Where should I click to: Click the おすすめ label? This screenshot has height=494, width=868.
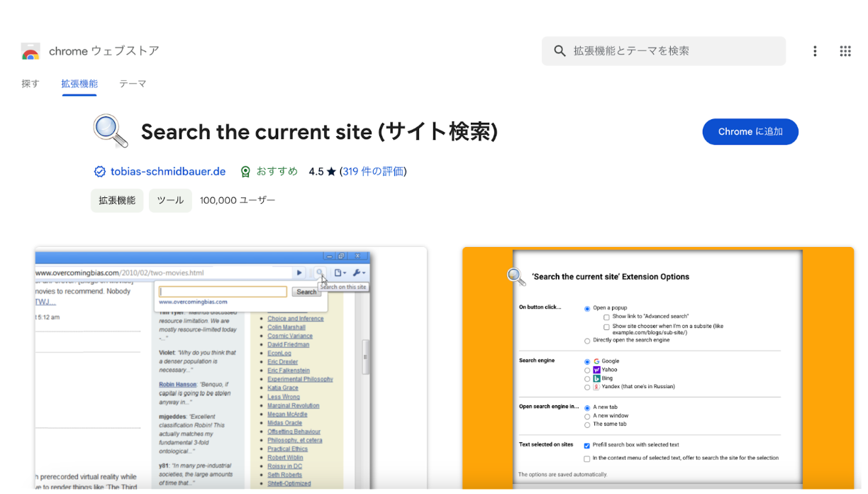(x=277, y=172)
